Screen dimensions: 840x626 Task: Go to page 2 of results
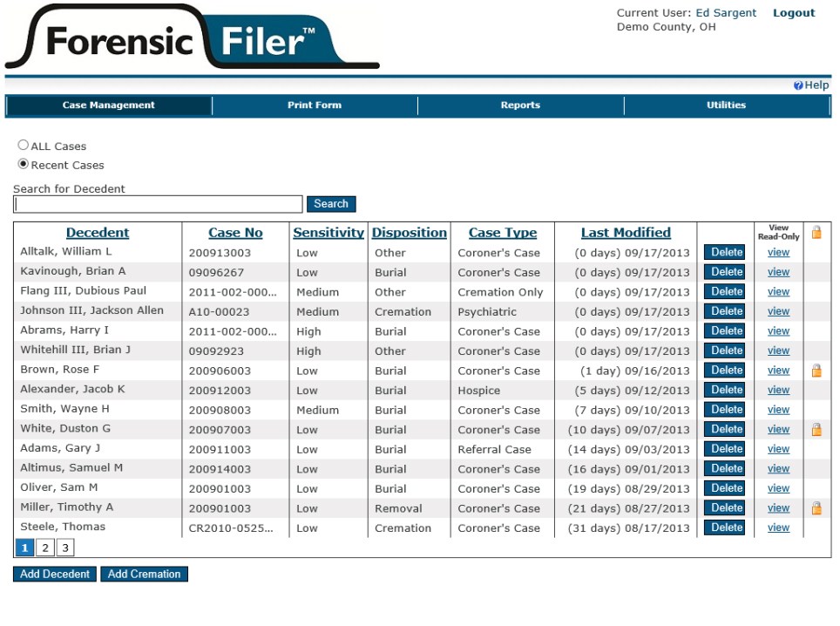[45, 548]
